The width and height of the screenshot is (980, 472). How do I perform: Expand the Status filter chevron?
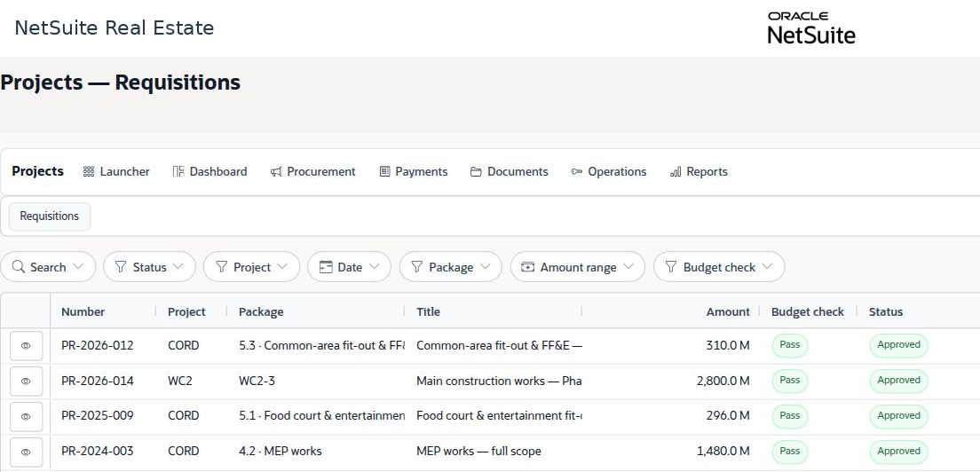(178, 266)
